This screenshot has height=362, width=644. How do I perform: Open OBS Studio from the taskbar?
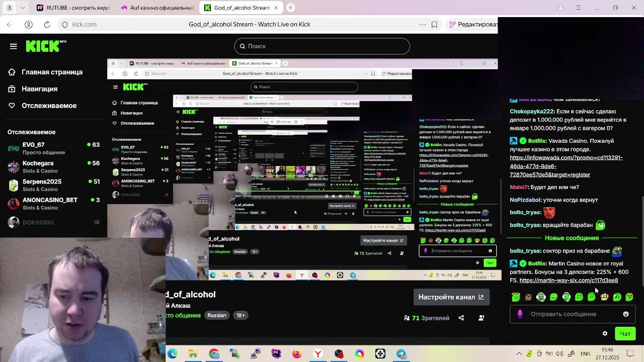click(339, 354)
